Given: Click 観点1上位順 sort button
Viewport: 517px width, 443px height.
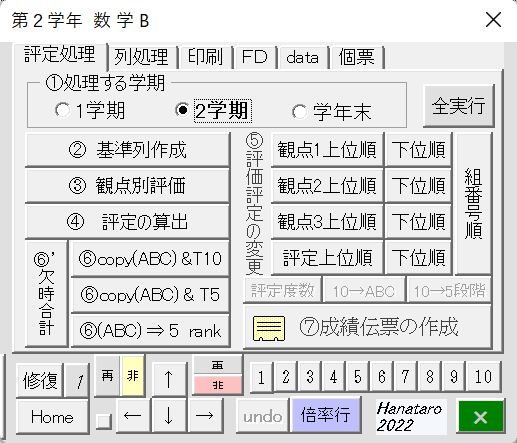Looking at the screenshot, I should click(327, 150).
